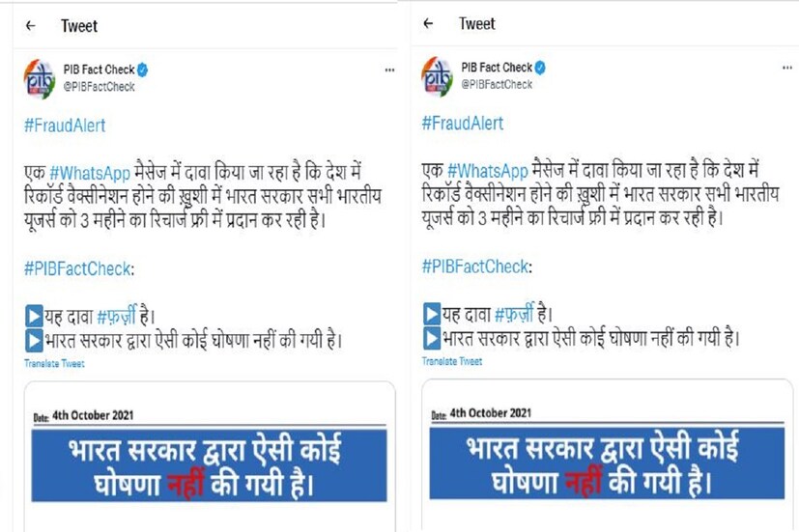799x532 pixels.
Task: Click Translate Tweet under right tweet
Action: pyautogui.click(x=452, y=361)
